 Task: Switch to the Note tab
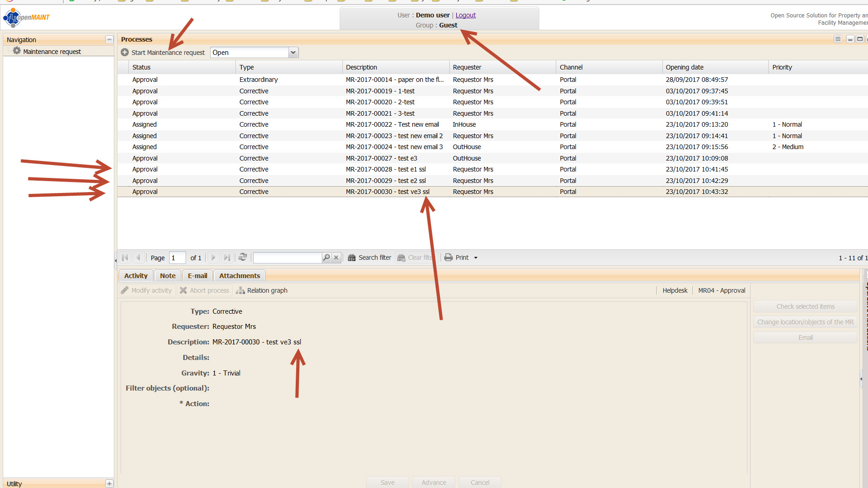tap(168, 276)
